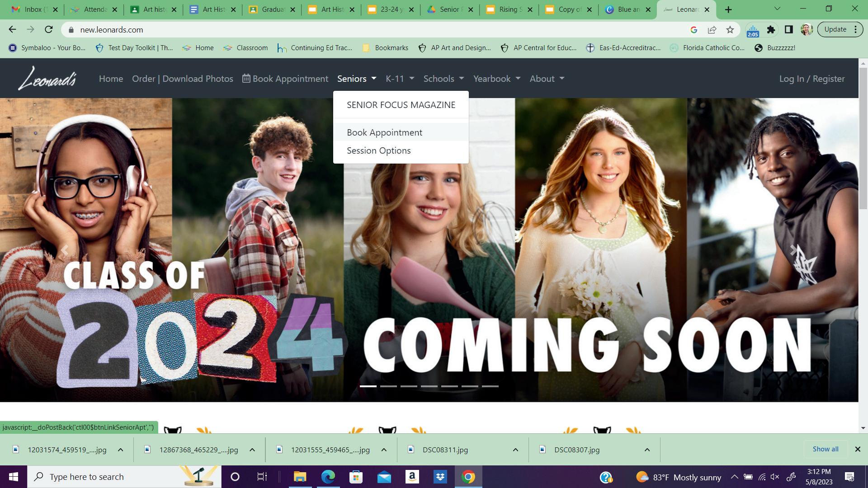
Task: Click the Leonard's logo
Action: pos(47,78)
